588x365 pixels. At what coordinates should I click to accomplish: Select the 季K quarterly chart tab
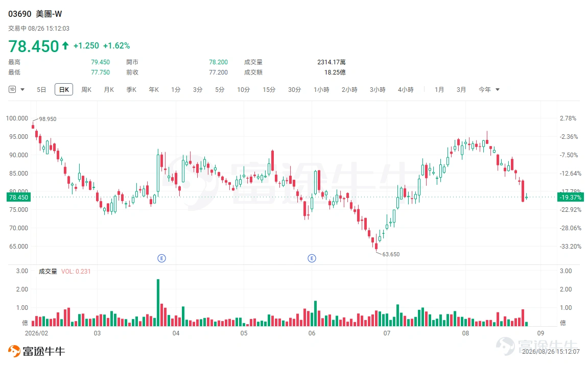[x=131, y=89]
